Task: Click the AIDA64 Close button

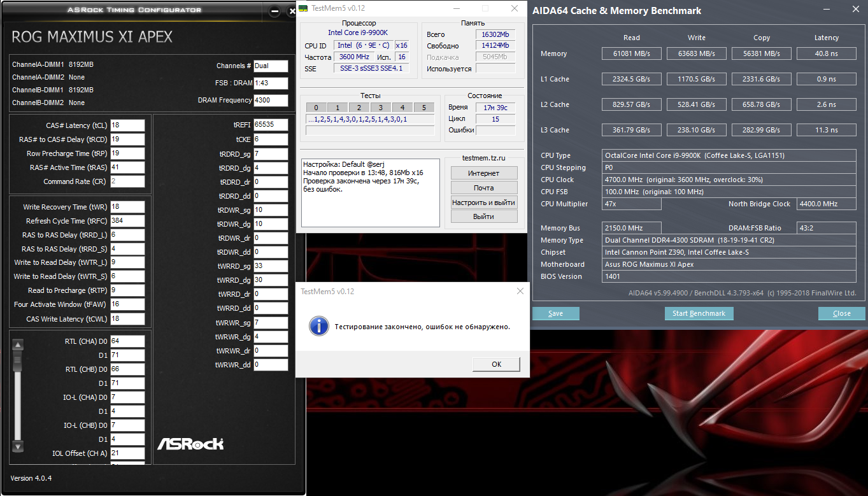Action: pos(842,313)
